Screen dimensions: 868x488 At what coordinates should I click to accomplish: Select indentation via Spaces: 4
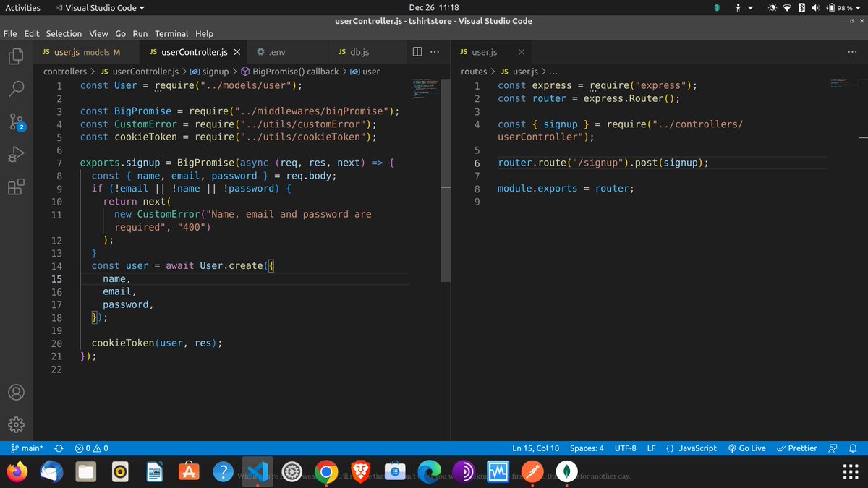(587, 448)
